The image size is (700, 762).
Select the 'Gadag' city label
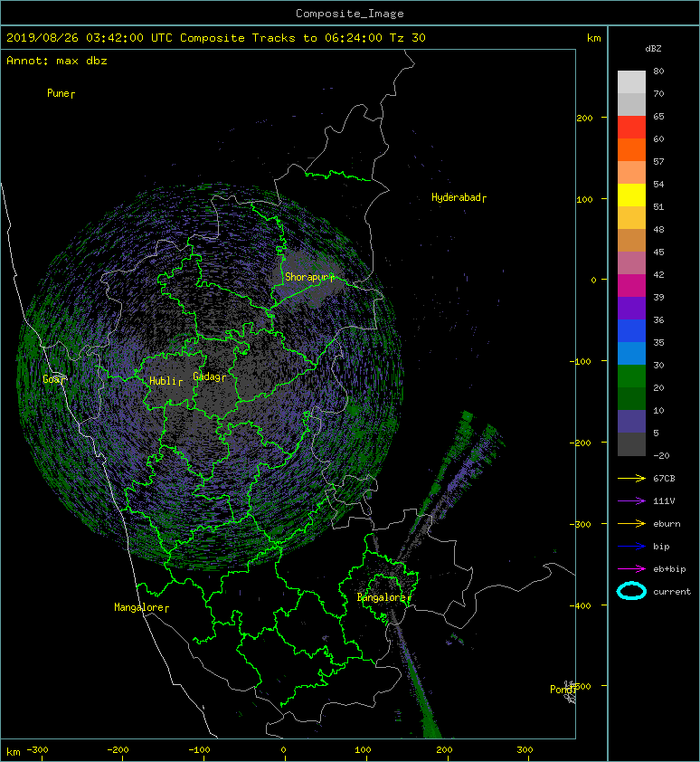[207, 376]
